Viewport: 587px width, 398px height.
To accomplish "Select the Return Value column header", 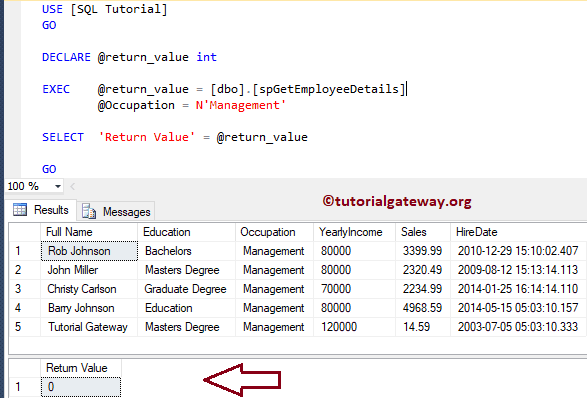I will 81,368.
